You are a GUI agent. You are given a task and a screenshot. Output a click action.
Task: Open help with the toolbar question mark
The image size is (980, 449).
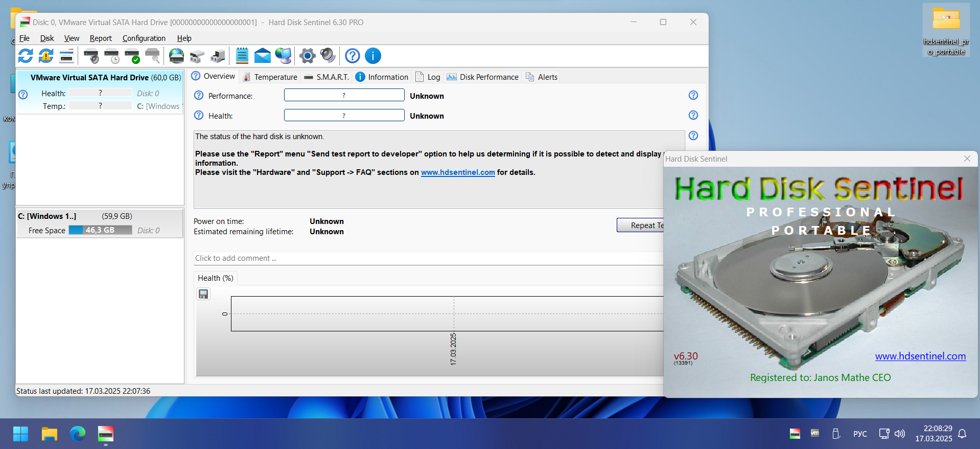pos(353,56)
